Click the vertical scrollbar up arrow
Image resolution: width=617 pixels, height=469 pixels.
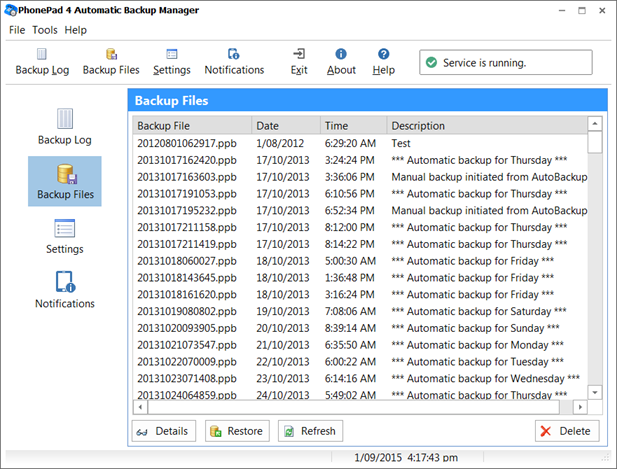point(595,124)
